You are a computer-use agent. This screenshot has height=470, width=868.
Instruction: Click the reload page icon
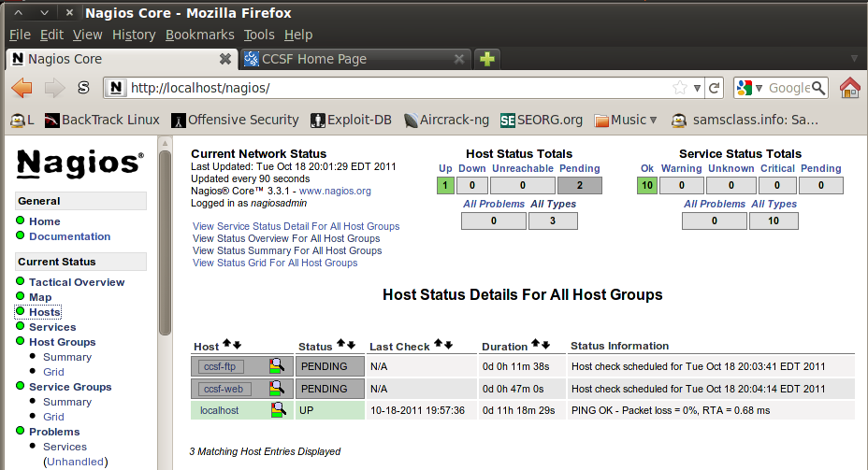click(x=714, y=88)
